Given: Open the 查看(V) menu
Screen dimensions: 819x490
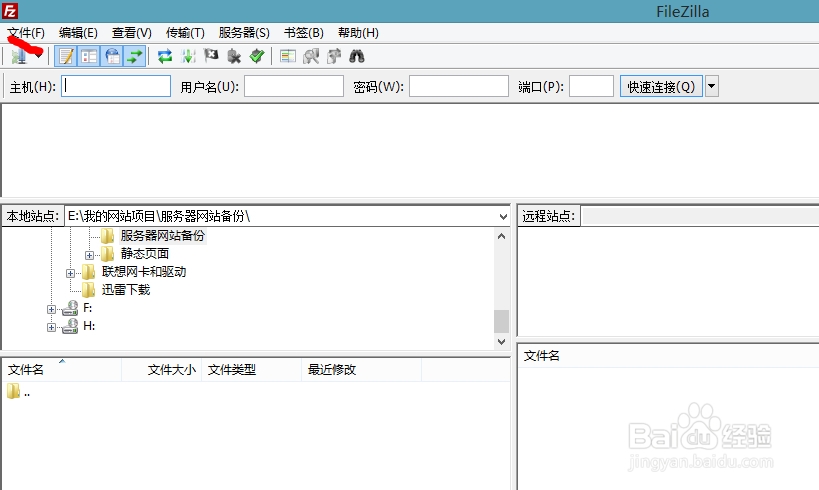Looking at the screenshot, I should point(132,33).
